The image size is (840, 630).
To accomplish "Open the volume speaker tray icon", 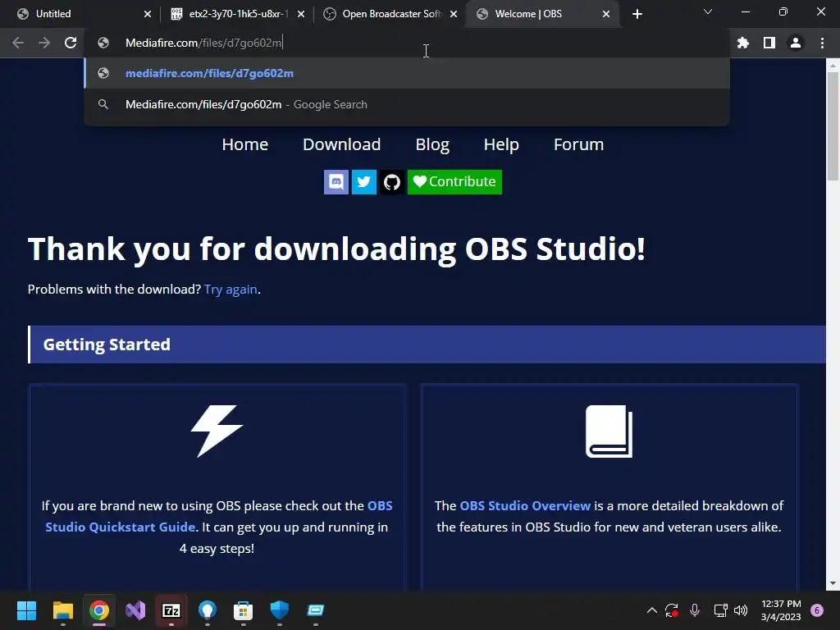I will (x=741, y=610).
